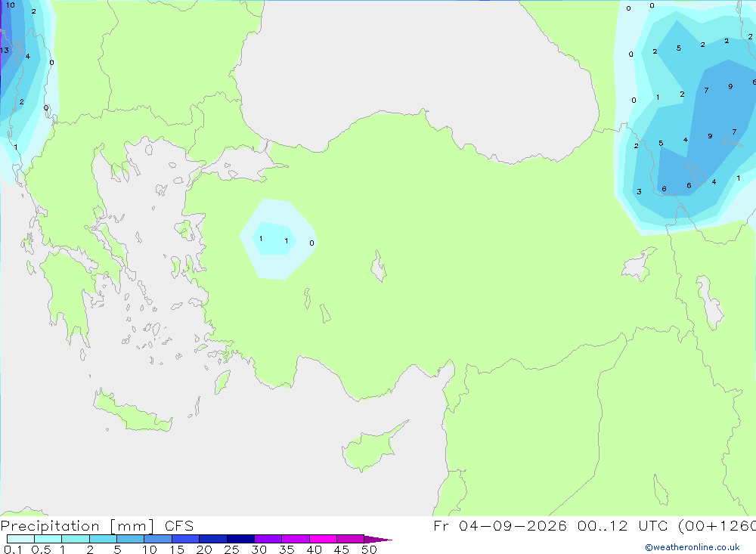The height and width of the screenshot is (554, 756).
Task: Click the 20–25 mm legend color swatch
Action: [212, 539]
